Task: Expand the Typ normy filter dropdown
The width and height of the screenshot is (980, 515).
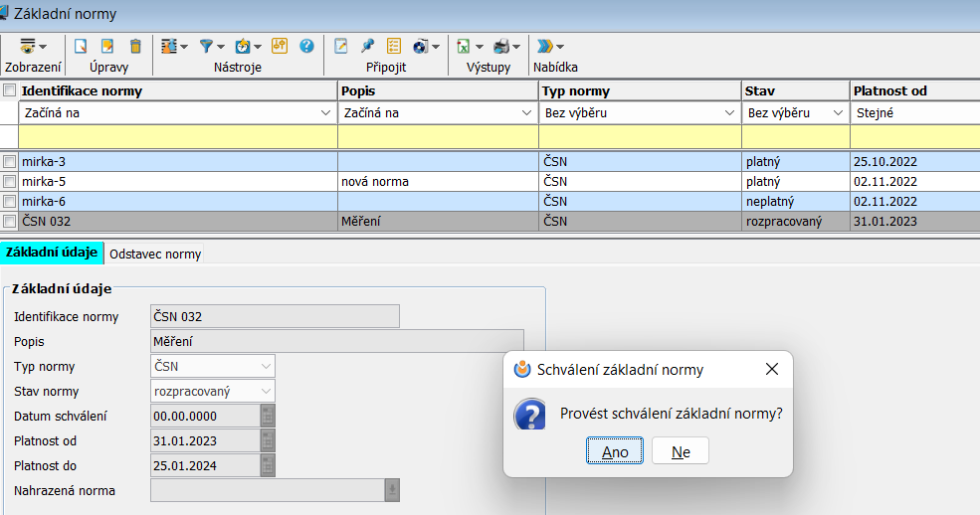Action: coord(726,113)
